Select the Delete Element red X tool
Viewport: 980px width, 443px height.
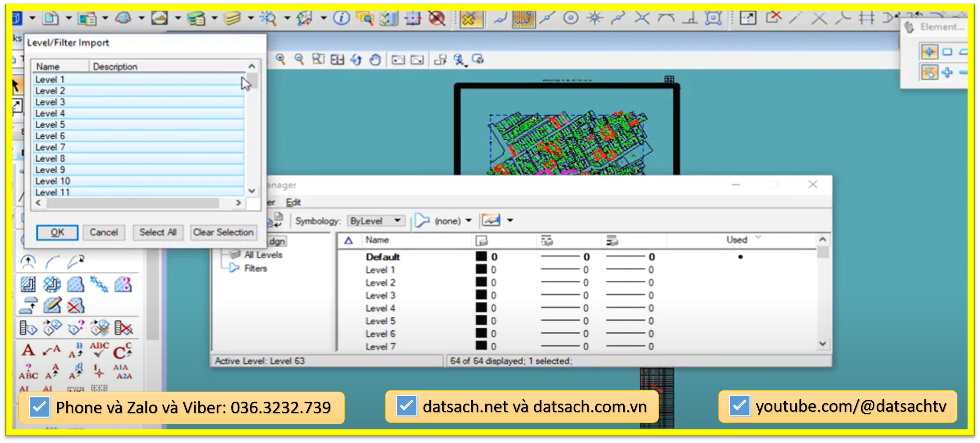[x=773, y=18]
